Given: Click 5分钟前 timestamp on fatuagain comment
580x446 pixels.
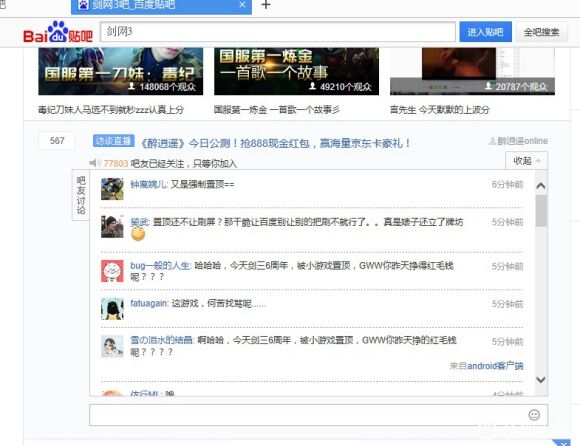Looking at the screenshot, I should [508, 304].
